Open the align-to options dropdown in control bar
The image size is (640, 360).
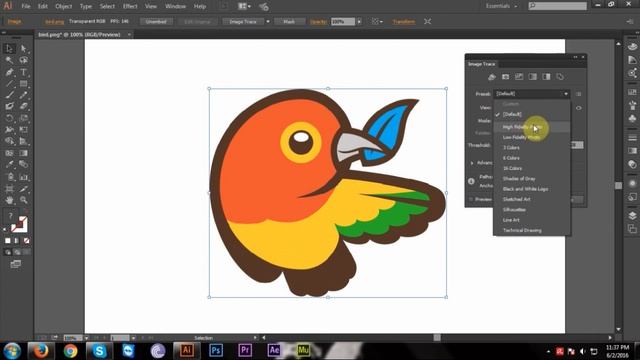pyautogui.click(x=377, y=21)
